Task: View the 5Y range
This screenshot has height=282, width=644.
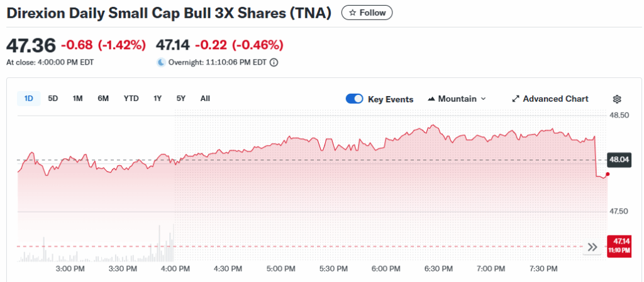Action: [181, 98]
